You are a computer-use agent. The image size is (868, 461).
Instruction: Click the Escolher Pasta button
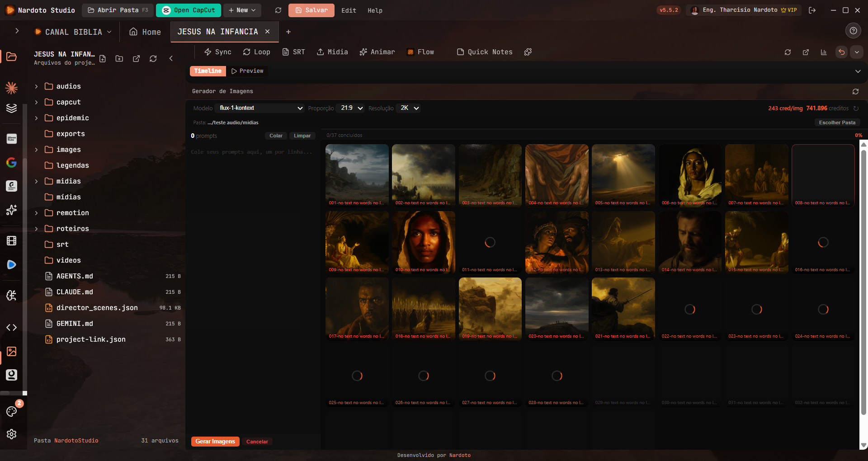[837, 122]
